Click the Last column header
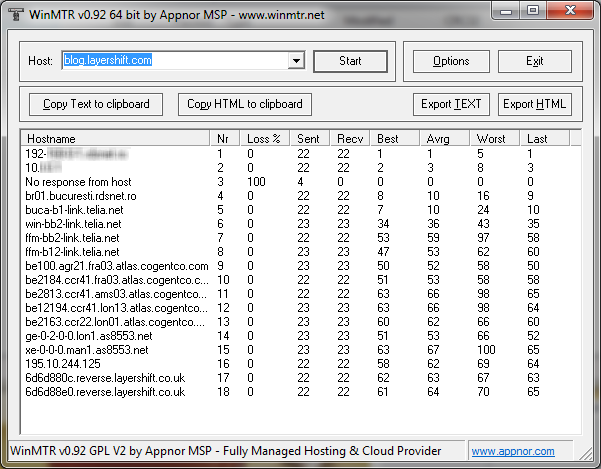The height and width of the screenshot is (469, 601). (x=545, y=138)
